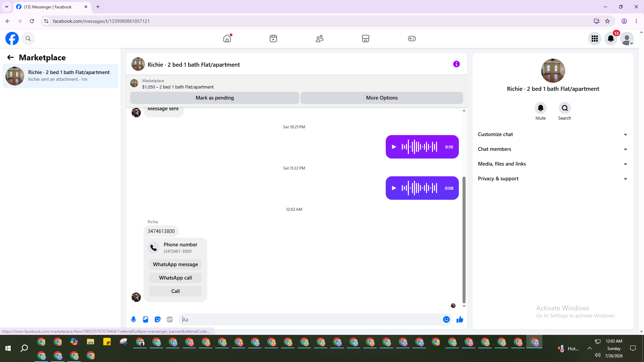
Task: Open the Windows Start menu
Action: coord(8,349)
